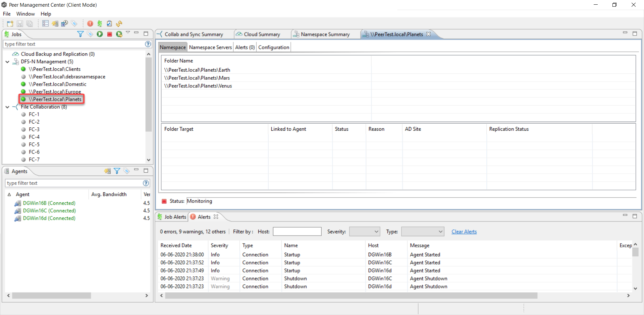Select Cloud Backup and Replication node

tap(58, 54)
